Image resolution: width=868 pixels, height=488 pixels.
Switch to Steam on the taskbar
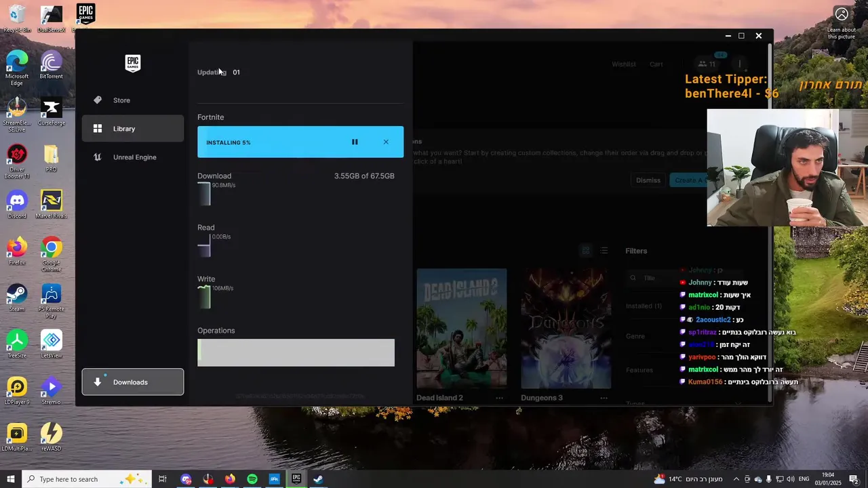tap(318, 479)
